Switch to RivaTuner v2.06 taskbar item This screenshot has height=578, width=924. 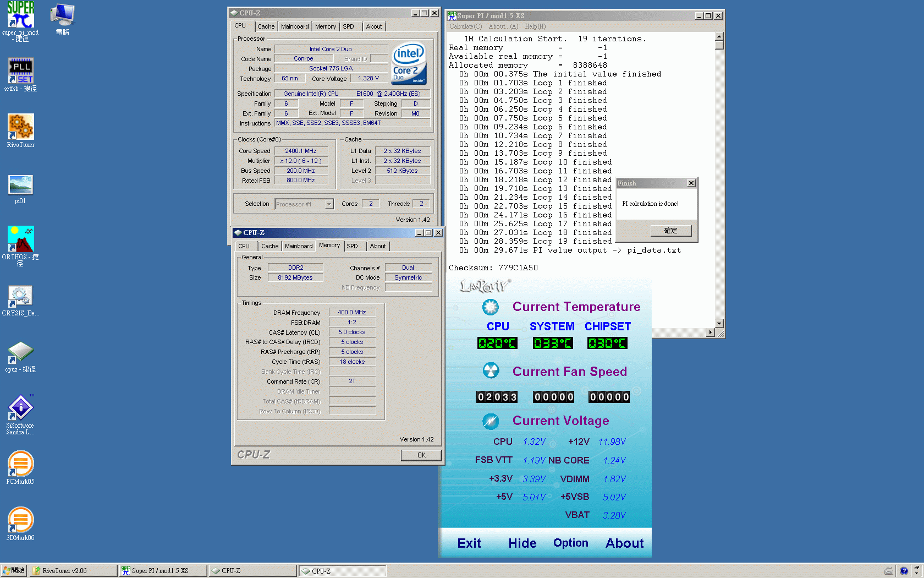(x=73, y=571)
